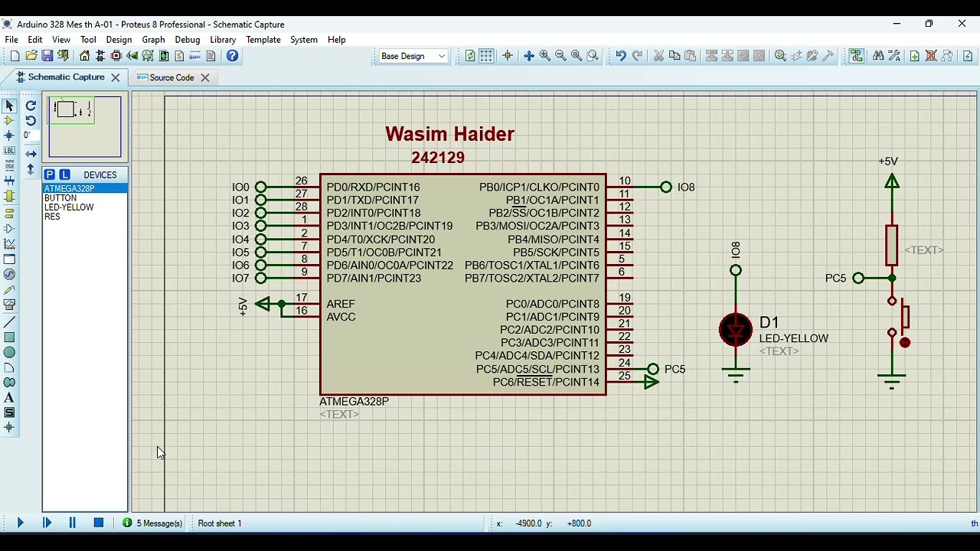Choose the Selection Mode arrow tool
Image resolution: width=980 pixels, height=551 pixels.
click(9, 106)
